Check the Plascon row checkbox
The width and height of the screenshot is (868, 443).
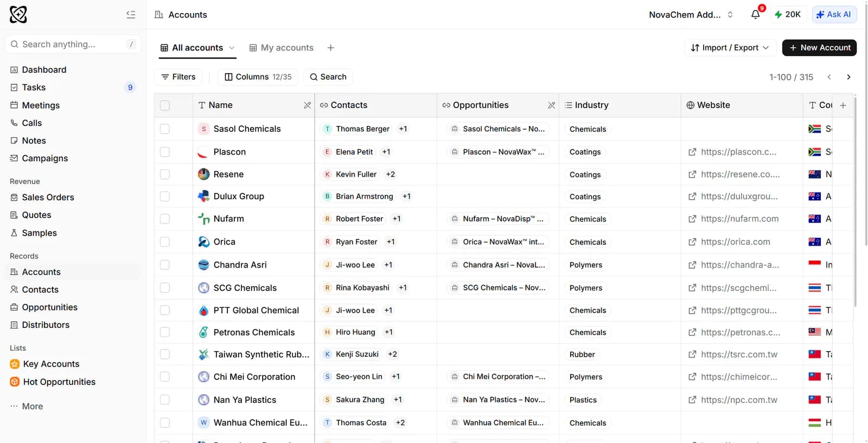point(165,152)
